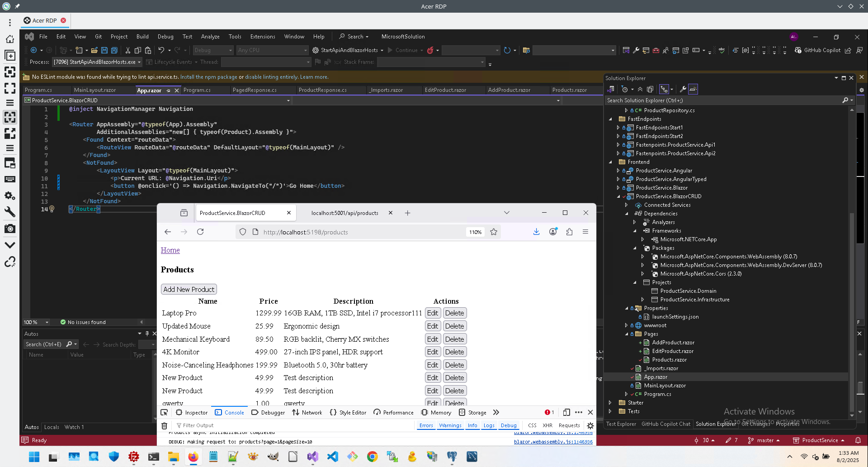The width and height of the screenshot is (868, 467).
Task: Toggle Errors filter in console
Action: click(x=426, y=425)
